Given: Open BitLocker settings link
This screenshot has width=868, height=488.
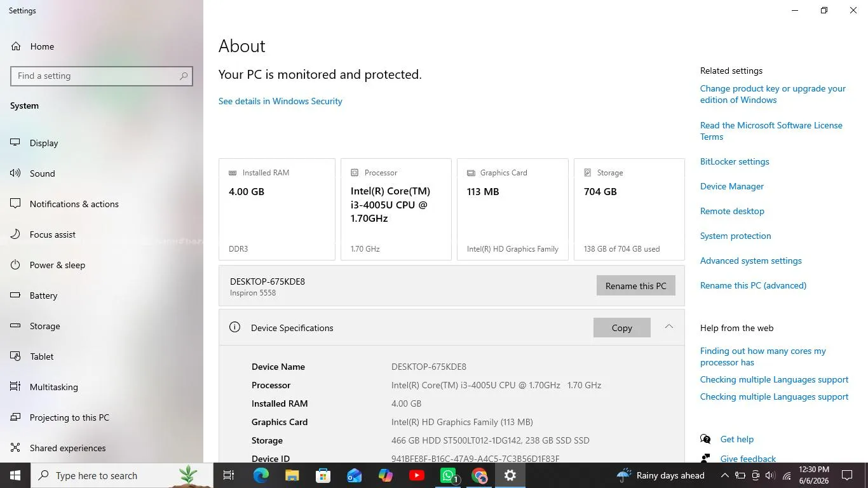Looking at the screenshot, I should (x=735, y=161).
